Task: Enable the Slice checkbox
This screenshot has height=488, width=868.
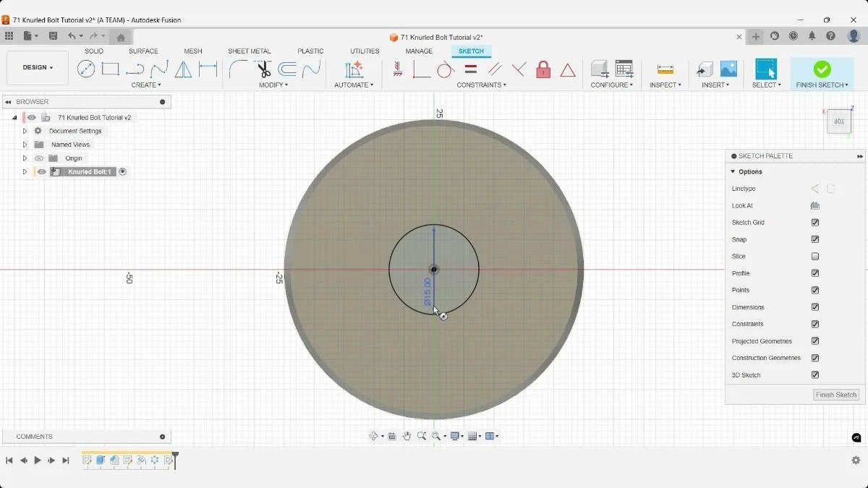Action: 815,257
